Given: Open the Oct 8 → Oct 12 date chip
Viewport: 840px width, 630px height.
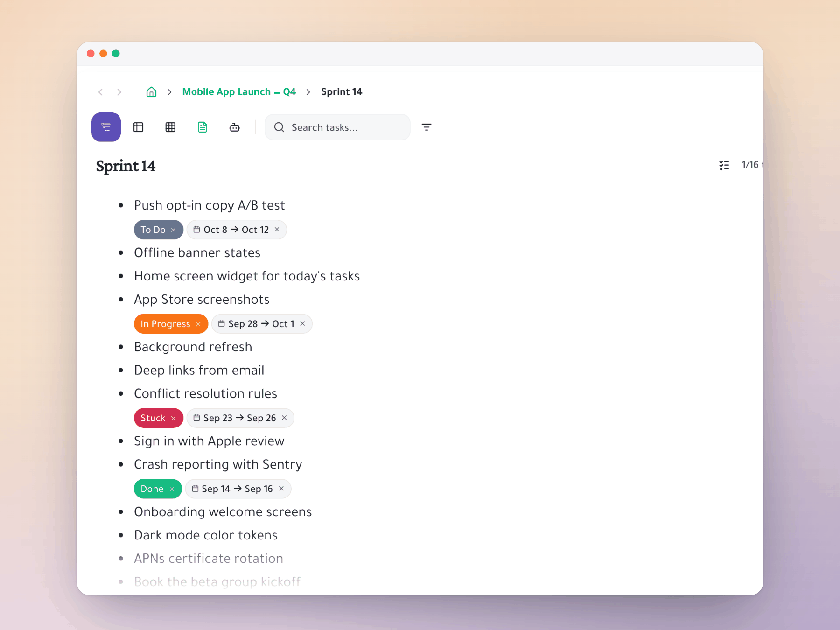Looking at the screenshot, I should [x=236, y=230].
